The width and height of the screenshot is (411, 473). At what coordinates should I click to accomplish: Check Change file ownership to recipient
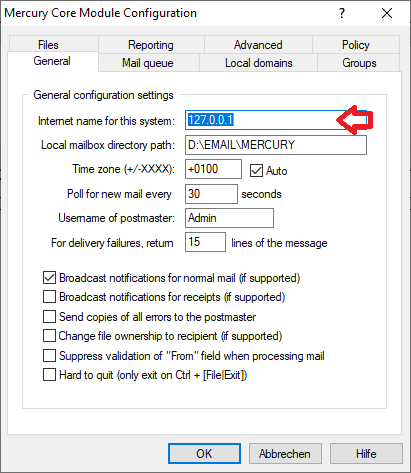click(49, 336)
